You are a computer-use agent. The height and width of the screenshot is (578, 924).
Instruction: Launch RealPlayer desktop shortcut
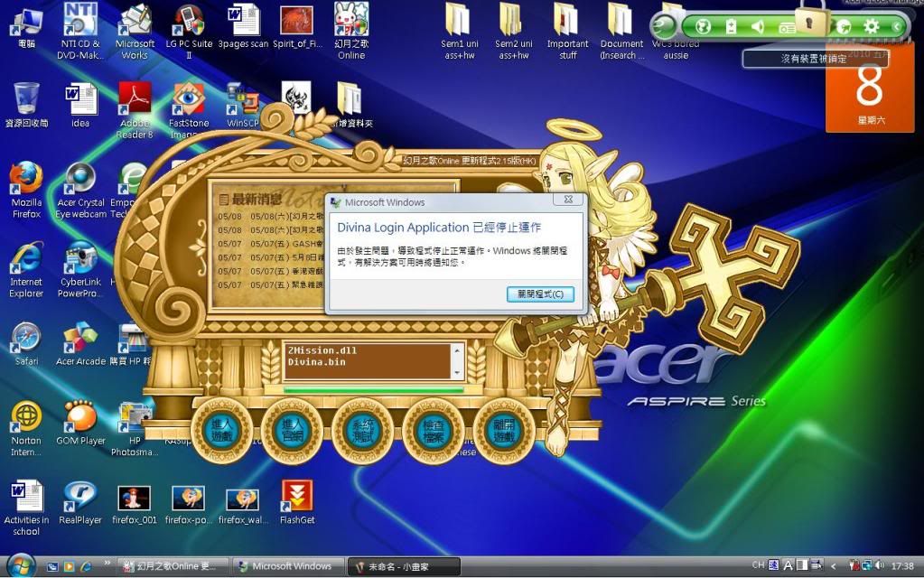pyautogui.click(x=80, y=502)
